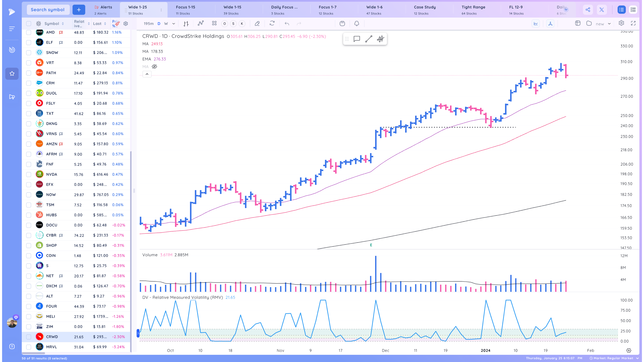
Task: Click the fullscreen expand icon
Action: pos(633,23)
